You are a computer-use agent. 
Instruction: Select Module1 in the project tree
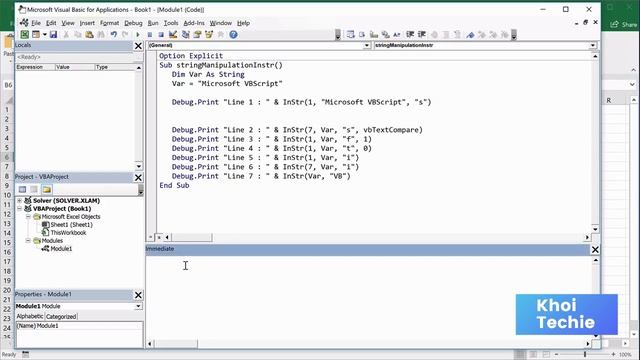[61, 249]
